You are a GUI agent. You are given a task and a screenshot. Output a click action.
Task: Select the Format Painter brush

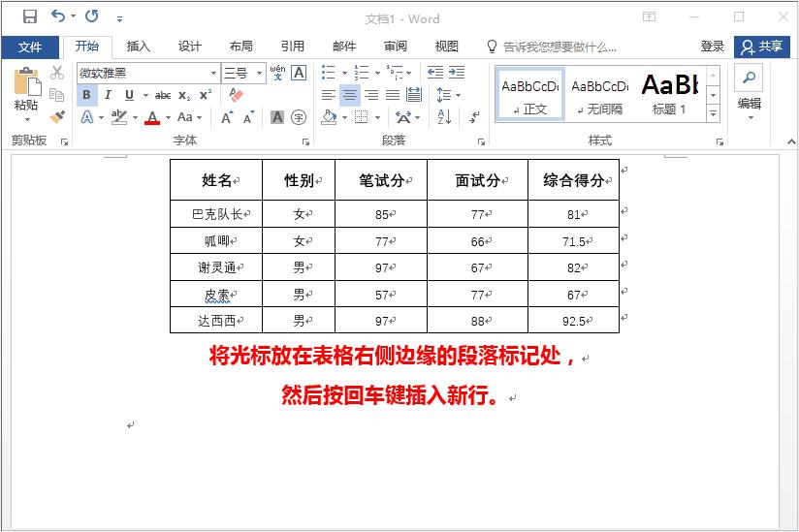click(x=57, y=117)
